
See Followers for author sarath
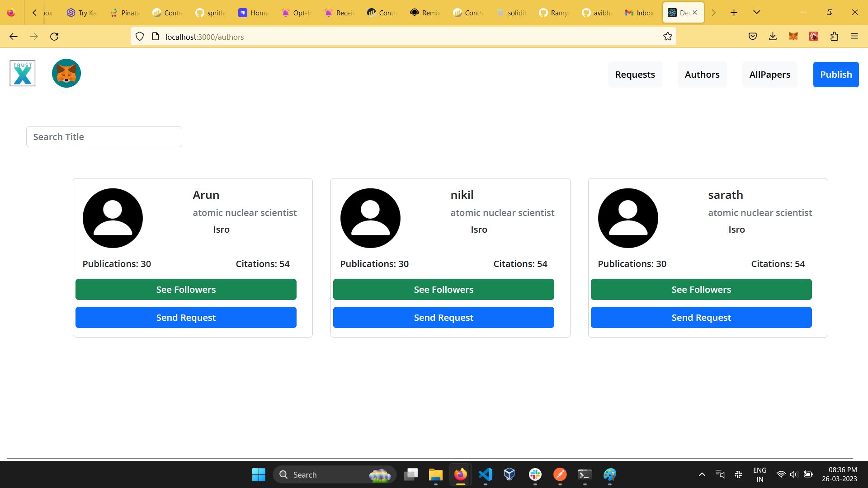coord(701,290)
